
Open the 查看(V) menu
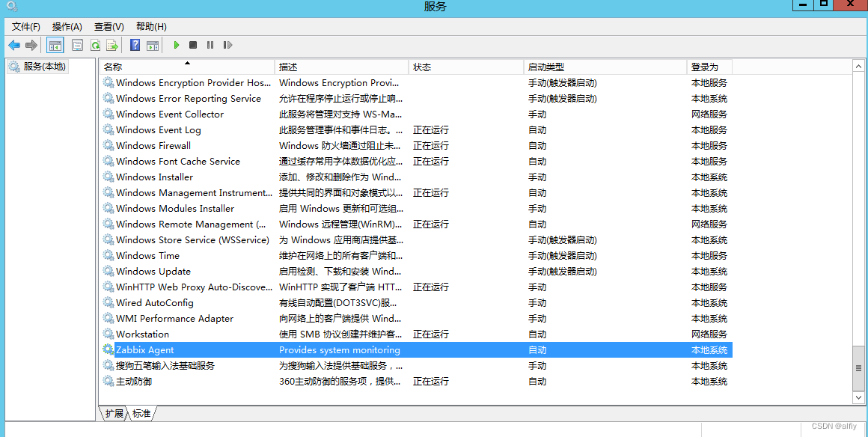click(109, 27)
